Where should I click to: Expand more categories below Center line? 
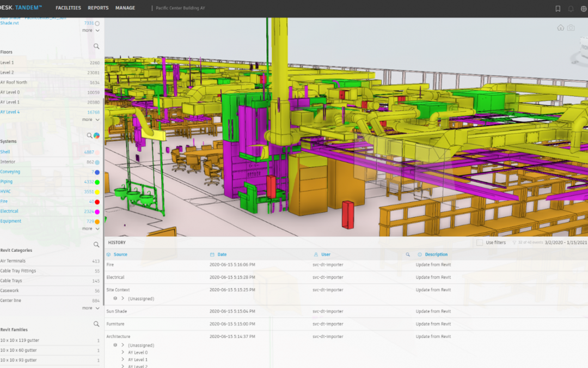pyautogui.click(x=91, y=308)
